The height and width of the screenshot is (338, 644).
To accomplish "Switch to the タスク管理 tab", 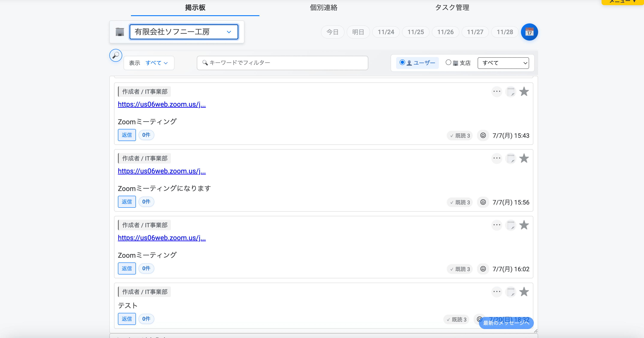I will [x=452, y=8].
